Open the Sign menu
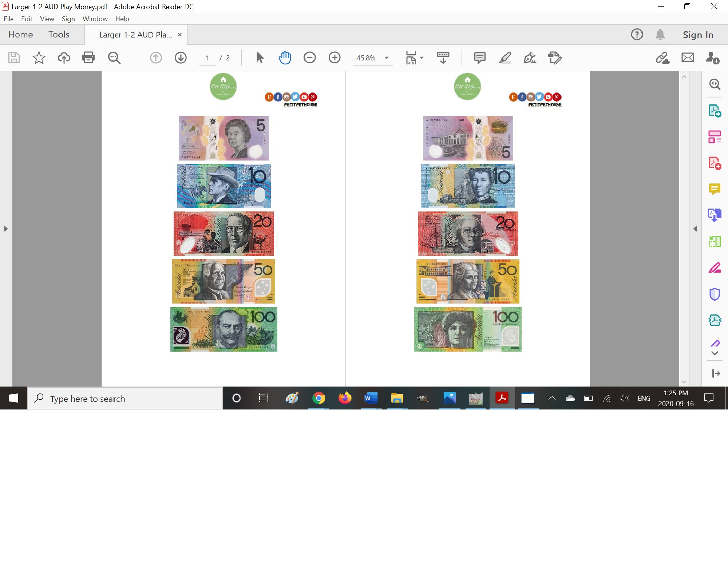728x578 pixels. coord(68,19)
